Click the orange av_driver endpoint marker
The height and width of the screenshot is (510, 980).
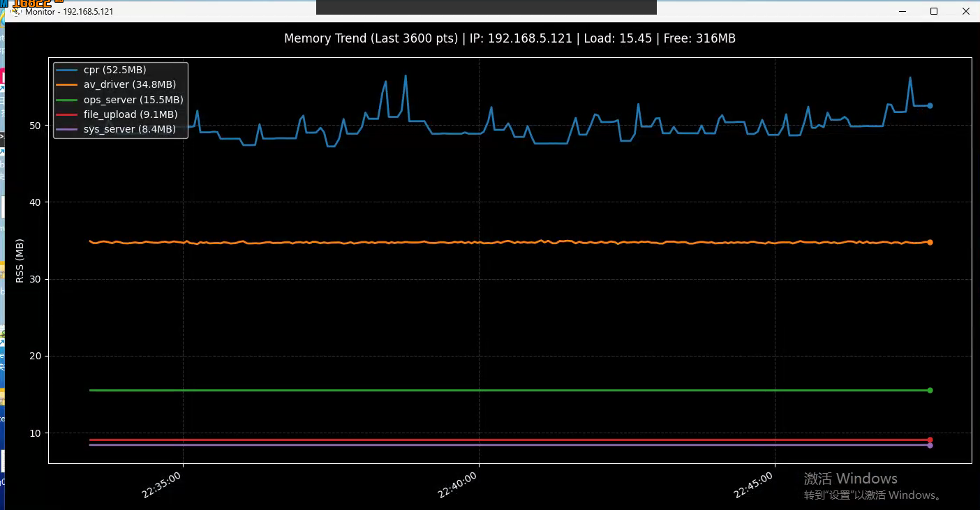pyautogui.click(x=930, y=242)
